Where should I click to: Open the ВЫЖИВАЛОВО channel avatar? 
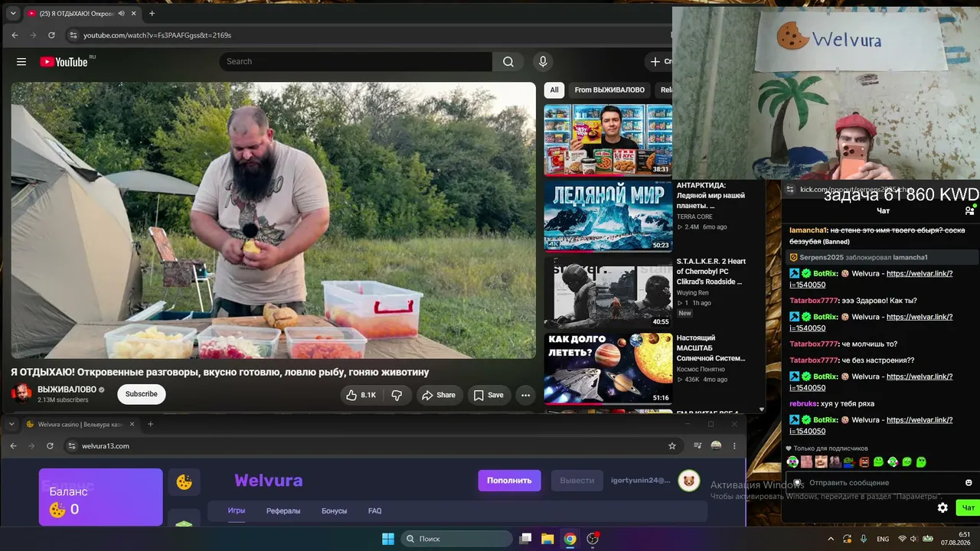[21, 394]
